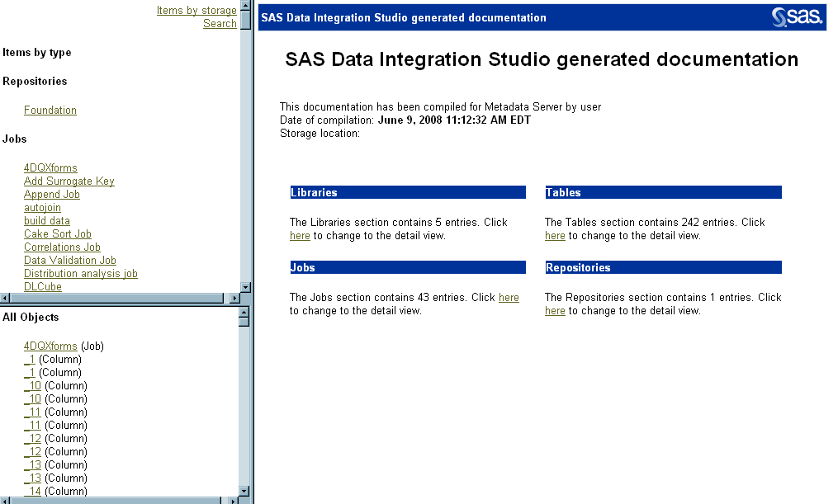838x504 pixels.
Task: Select the Data Validation Job link
Action: pos(70,261)
